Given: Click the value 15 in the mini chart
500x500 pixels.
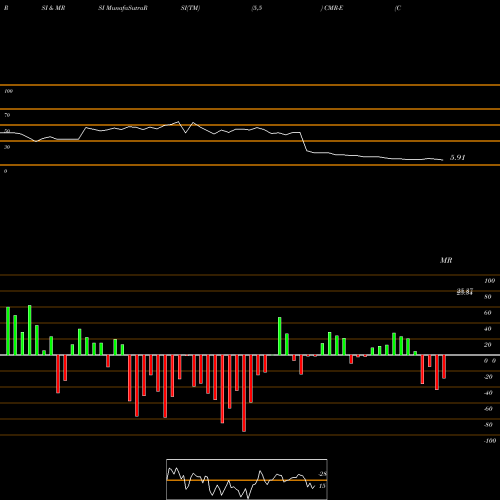Looking at the screenshot, I should pyautogui.click(x=322, y=486).
